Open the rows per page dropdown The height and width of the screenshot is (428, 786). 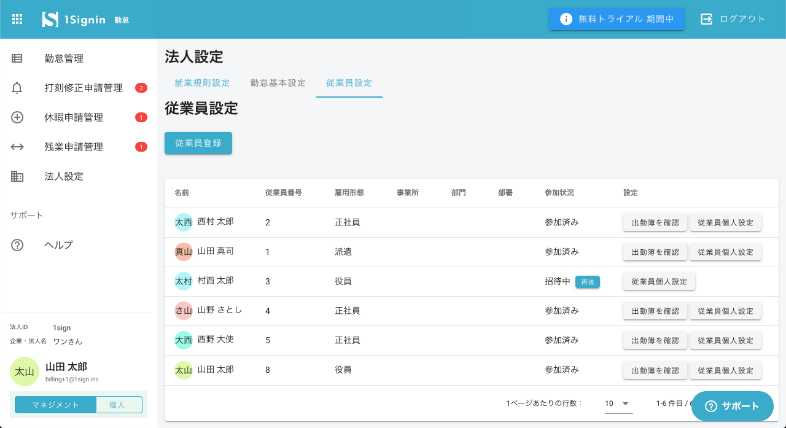pos(618,404)
